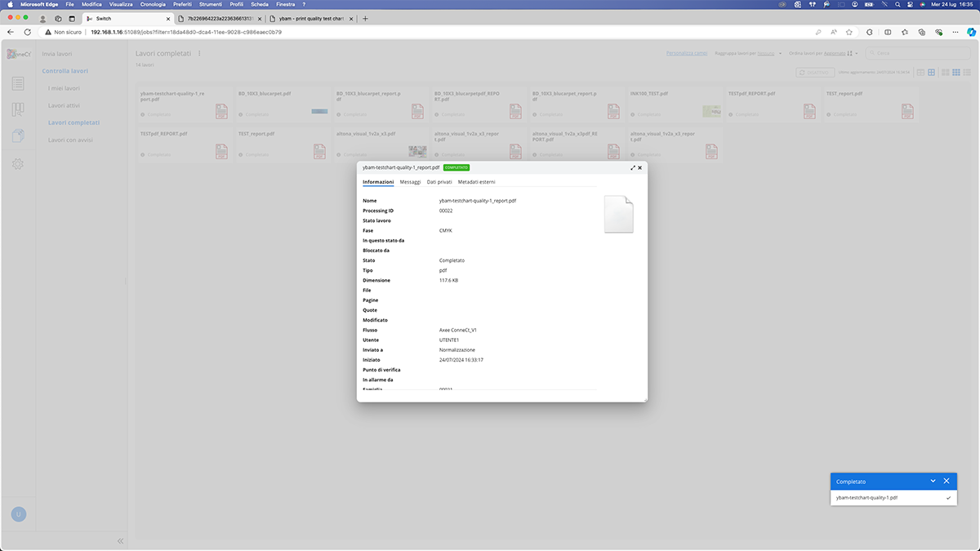Open the Strumenti menu
Image resolution: width=980 pixels, height=551 pixels.
coord(211,4)
